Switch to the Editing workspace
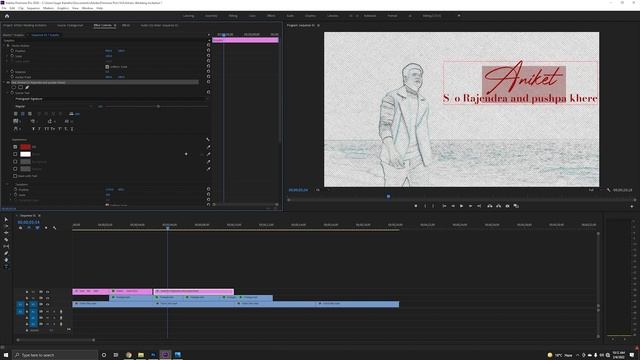Screen dimensions: 640x360 [x=233, y=16]
